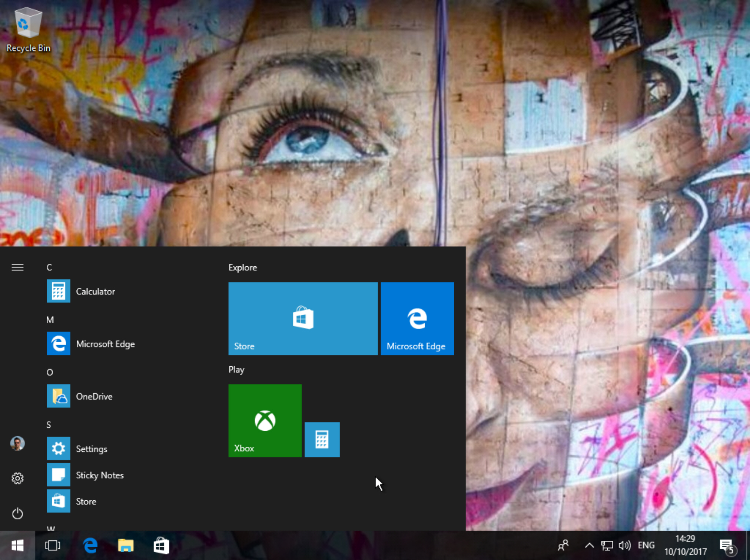This screenshot has width=750, height=560.
Task: Click letter C alphabetical group header
Action: click(50, 267)
